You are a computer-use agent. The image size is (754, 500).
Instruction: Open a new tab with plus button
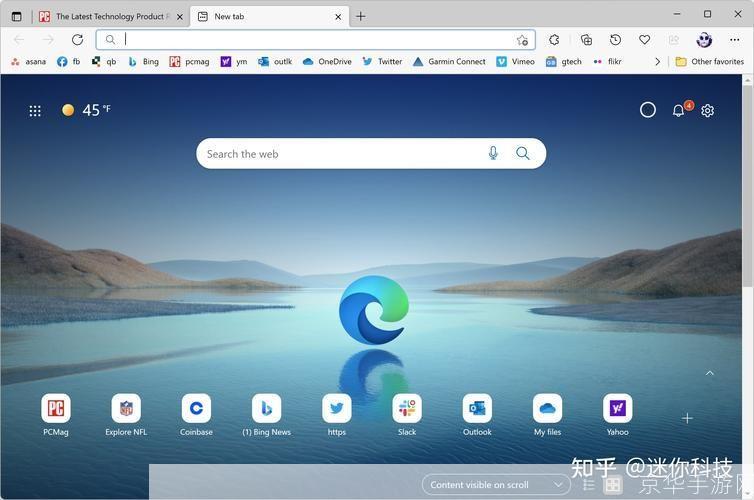click(x=361, y=16)
